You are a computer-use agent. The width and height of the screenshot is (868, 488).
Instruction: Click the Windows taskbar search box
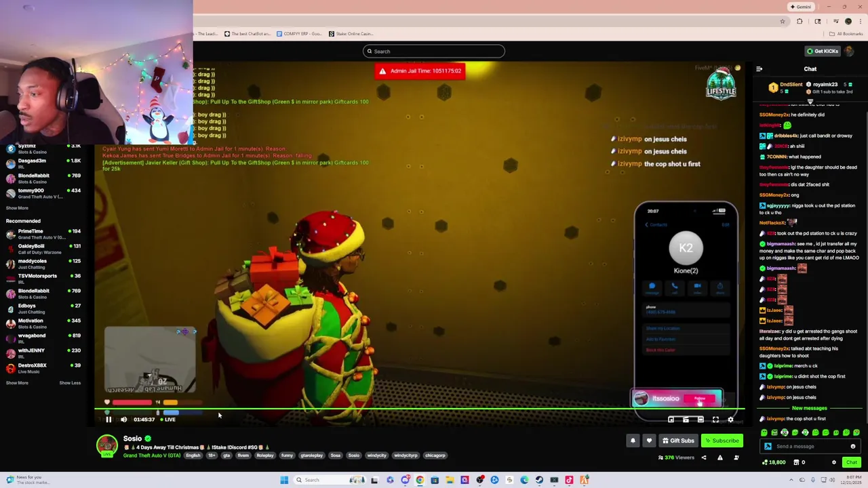click(x=330, y=480)
